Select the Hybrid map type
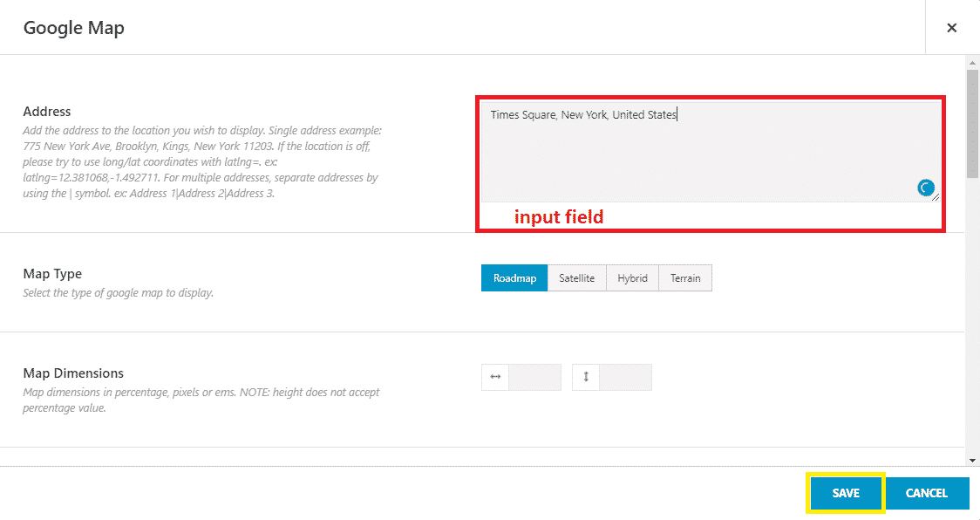The width and height of the screenshot is (980, 520). (x=632, y=277)
